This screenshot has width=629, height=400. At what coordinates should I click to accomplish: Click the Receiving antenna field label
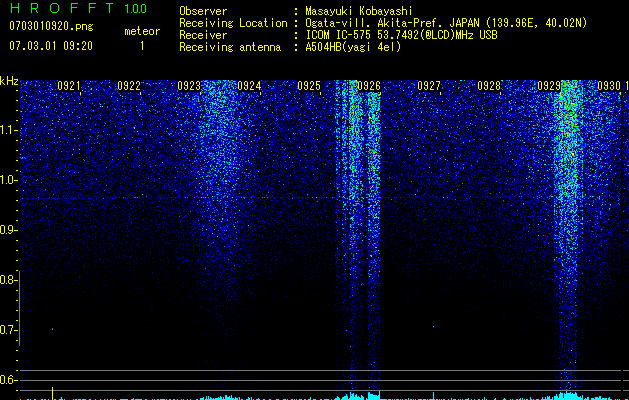pos(230,47)
